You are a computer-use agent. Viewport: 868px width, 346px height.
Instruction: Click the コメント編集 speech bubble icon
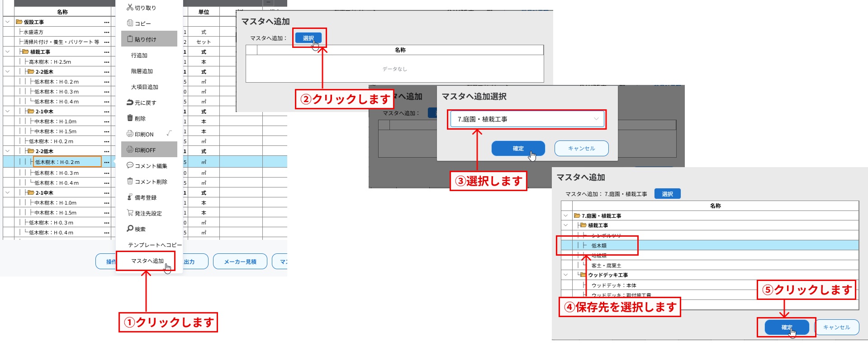[x=130, y=165]
